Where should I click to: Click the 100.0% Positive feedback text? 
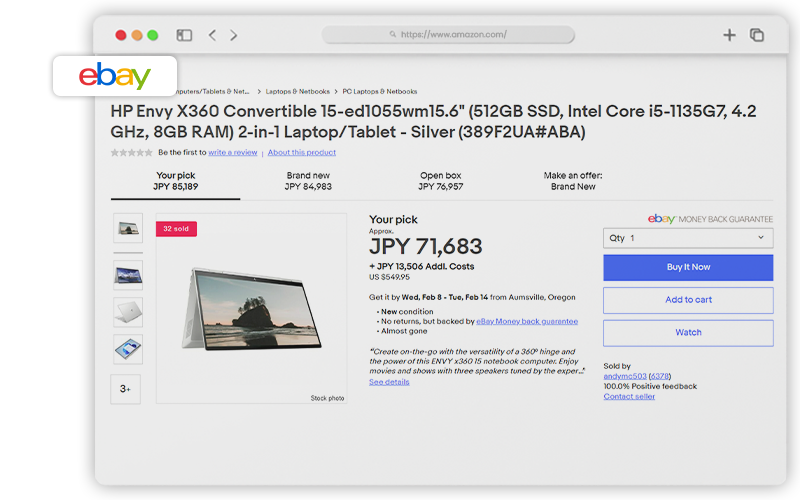coord(650,386)
